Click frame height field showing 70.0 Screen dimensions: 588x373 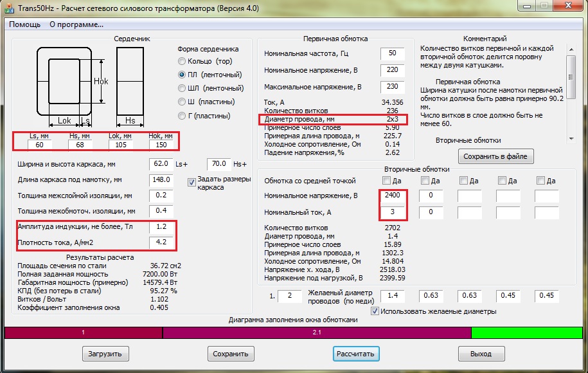click(218, 164)
